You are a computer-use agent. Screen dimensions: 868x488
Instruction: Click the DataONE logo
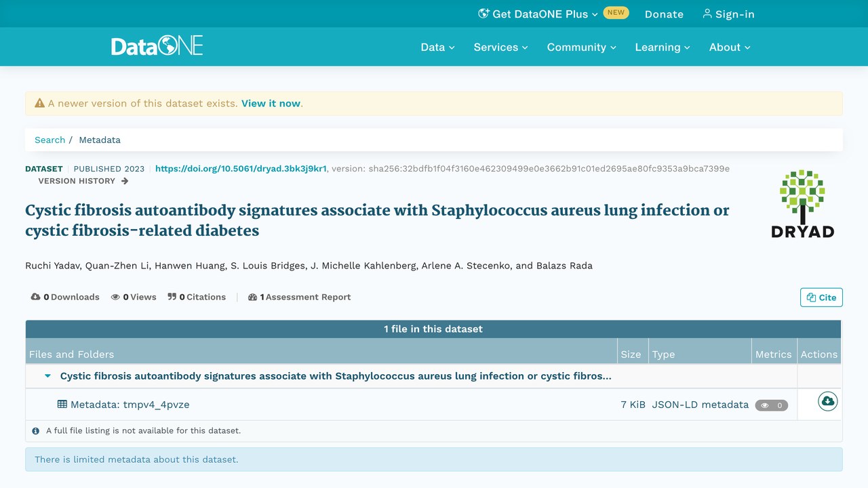click(157, 46)
